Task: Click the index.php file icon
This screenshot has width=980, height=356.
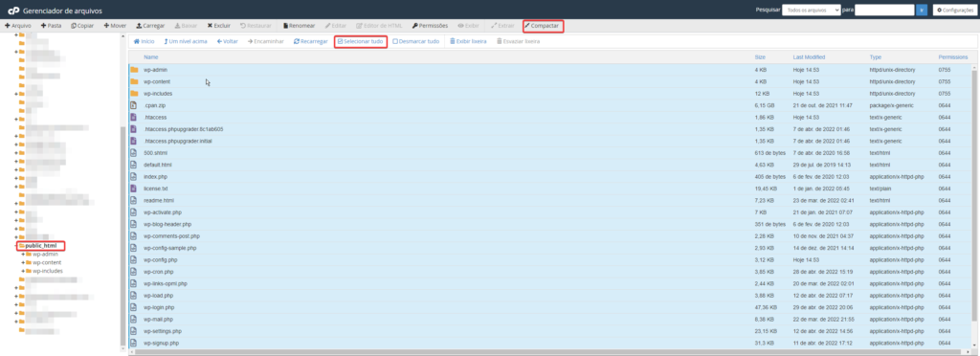Action: point(133,177)
